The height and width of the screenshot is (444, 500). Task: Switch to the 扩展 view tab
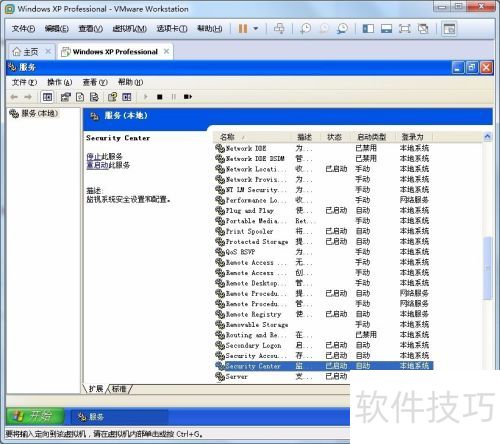click(96, 389)
